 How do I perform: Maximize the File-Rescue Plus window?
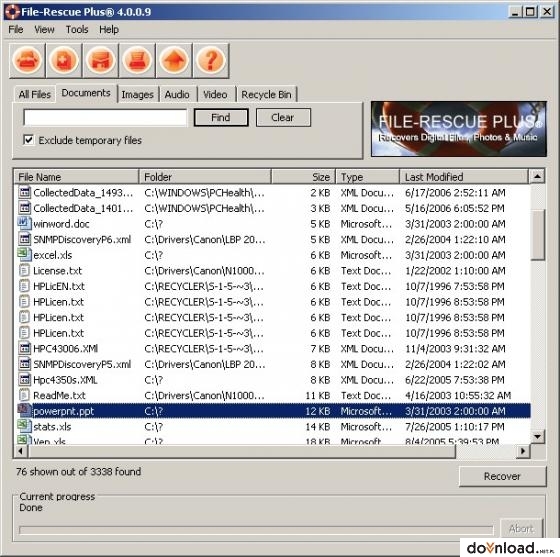530,12
